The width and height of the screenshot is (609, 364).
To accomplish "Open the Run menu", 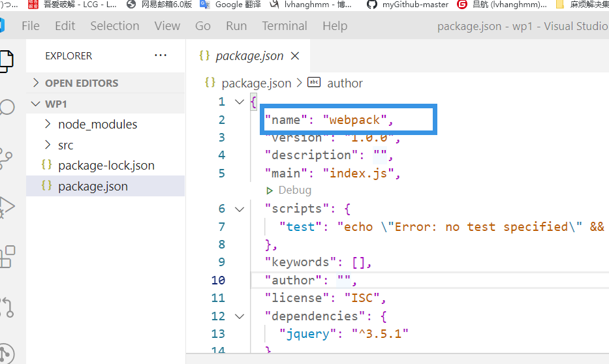I will pyautogui.click(x=236, y=26).
